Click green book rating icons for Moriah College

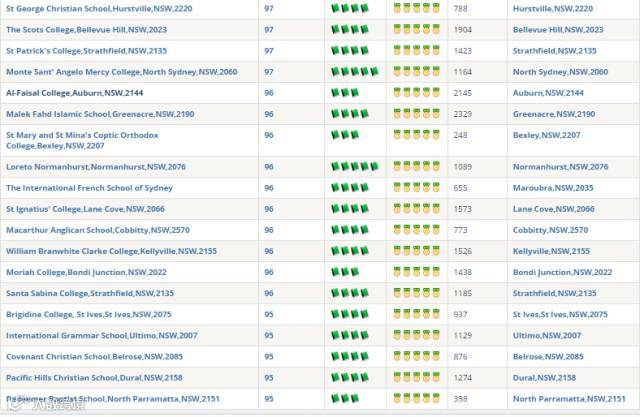point(345,272)
